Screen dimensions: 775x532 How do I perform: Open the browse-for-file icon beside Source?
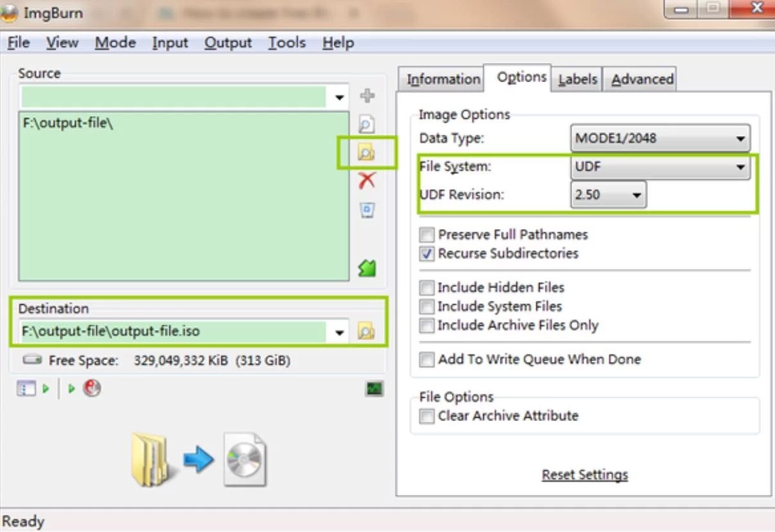367,123
